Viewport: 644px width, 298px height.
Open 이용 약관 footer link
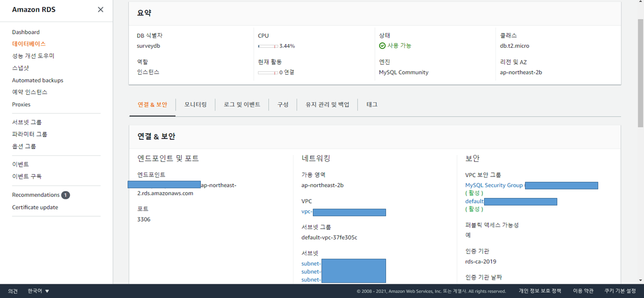(x=584, y=291)
